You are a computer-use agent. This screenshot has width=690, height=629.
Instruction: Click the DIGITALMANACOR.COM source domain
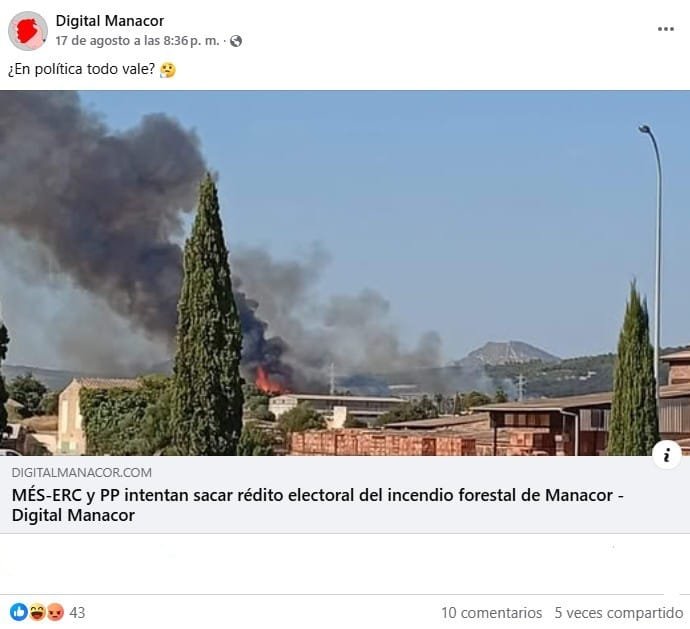(x=81, y=472)
